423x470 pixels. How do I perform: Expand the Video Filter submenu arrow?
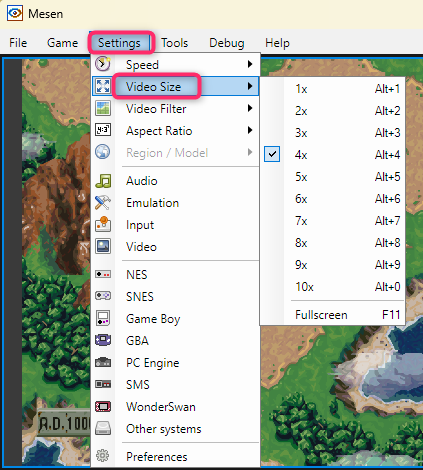pyautogui.click(x=250, y=108)
